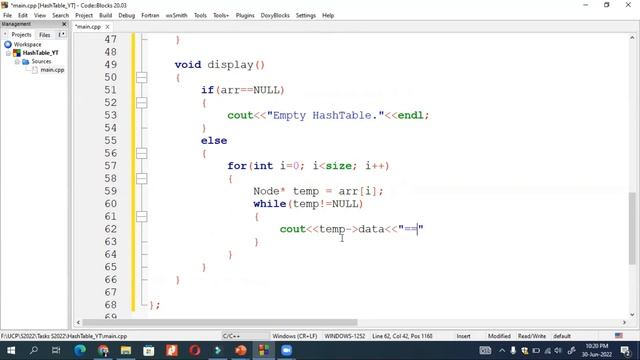Collapse the code fold at line 58
This screenshot has height=360, width=640.
tap(142, 178)
